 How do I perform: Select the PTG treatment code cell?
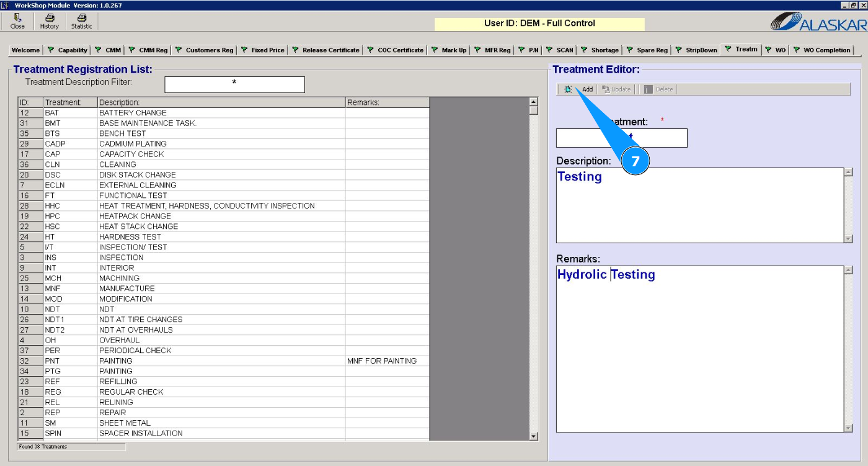tap(70, 371)
